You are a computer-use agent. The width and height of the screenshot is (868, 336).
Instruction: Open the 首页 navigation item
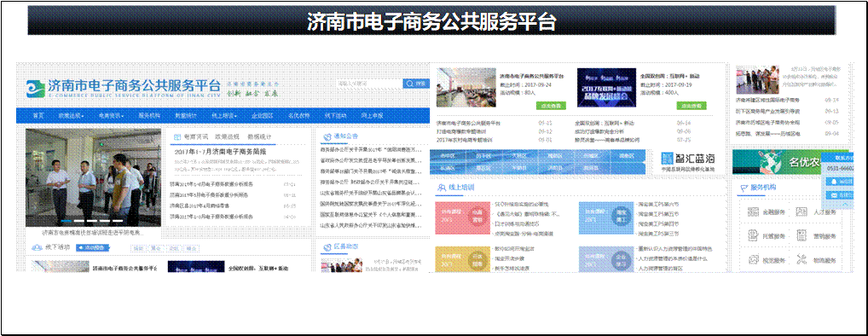tap(38, 116)
